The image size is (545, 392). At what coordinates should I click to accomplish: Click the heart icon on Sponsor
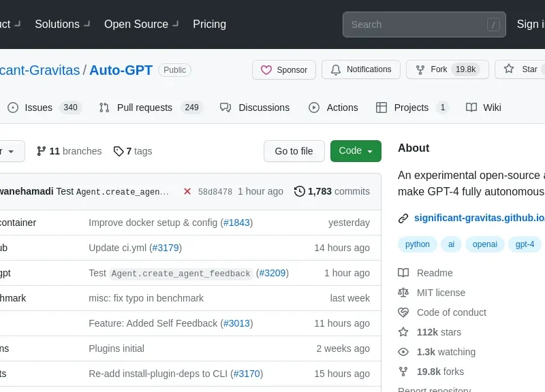point(266,70)
